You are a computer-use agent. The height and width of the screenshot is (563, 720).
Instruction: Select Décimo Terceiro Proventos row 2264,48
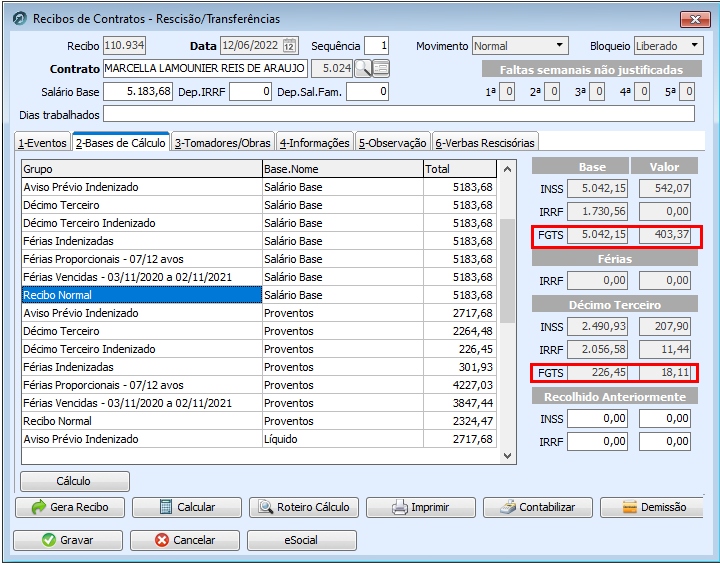pyautogui.click(x=259, y=331)
